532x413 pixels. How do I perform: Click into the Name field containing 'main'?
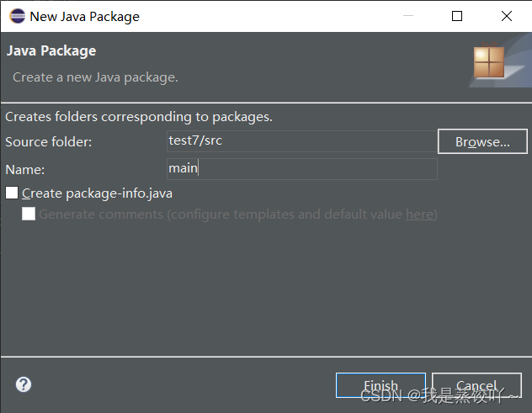(x=301, y=168)
